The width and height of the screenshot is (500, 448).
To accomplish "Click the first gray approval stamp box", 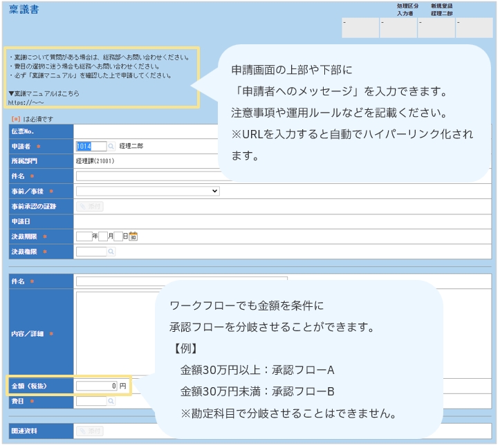I will [x=360, y=28].
